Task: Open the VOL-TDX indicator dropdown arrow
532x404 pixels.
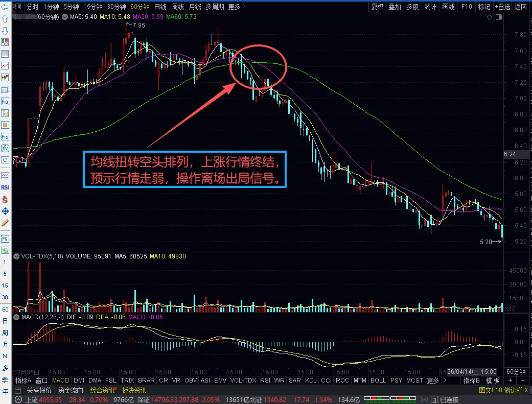Action: [16, 256]
